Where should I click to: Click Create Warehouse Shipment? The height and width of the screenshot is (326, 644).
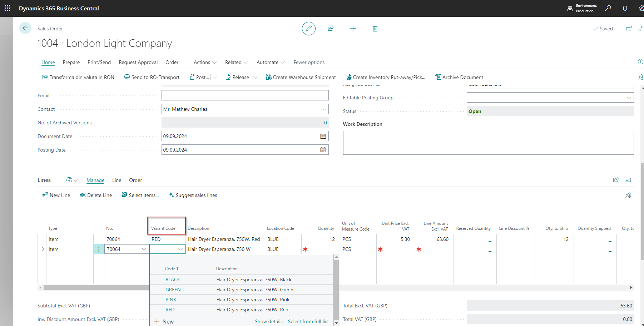(301, 77)
